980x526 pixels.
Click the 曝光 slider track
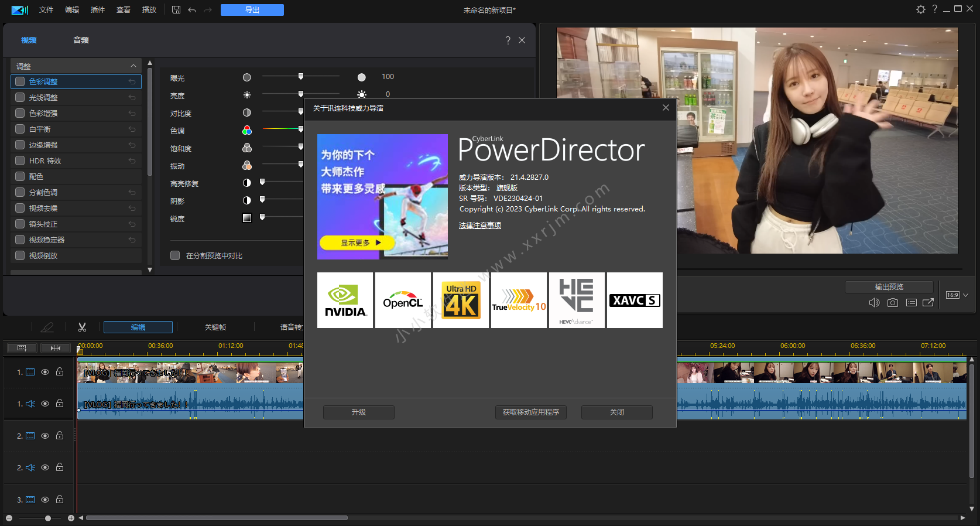[x=301, y=76]
